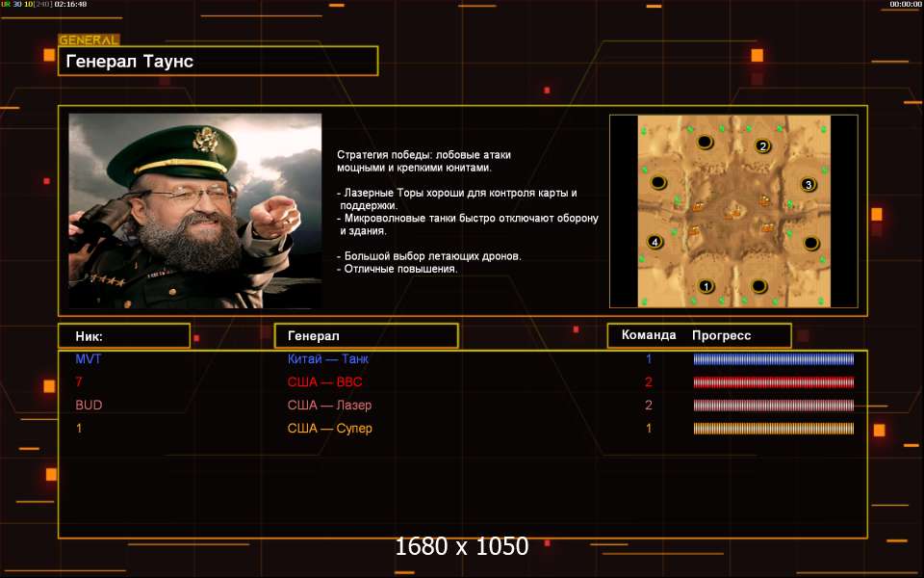Select player nickname MVT
This screenshot has height=578, width=924.
pyautogui.click(x=89, y=358)
